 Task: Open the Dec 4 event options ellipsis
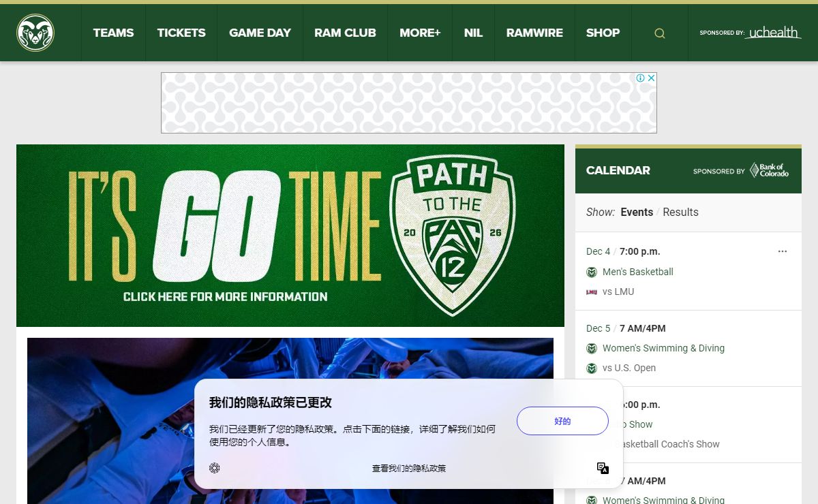783,251
